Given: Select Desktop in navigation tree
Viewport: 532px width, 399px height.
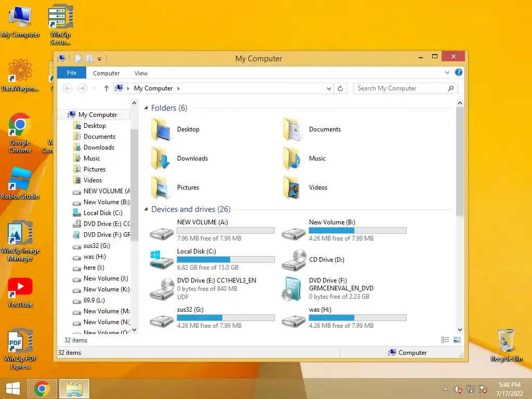Looking at the screenshot, I should (95, 126).
